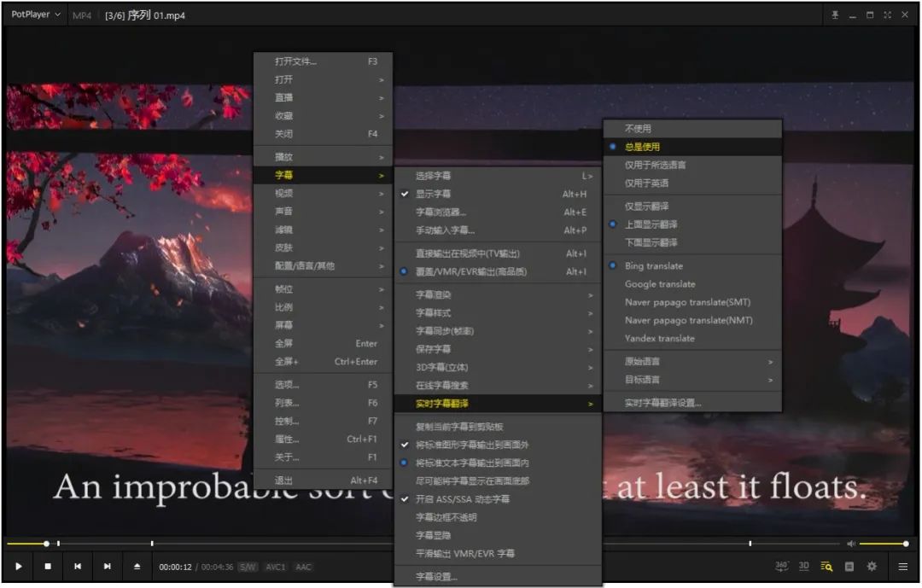The image size is (922, 588).
Task: Open 字幕浏览器... window
Action: [498, 212]
